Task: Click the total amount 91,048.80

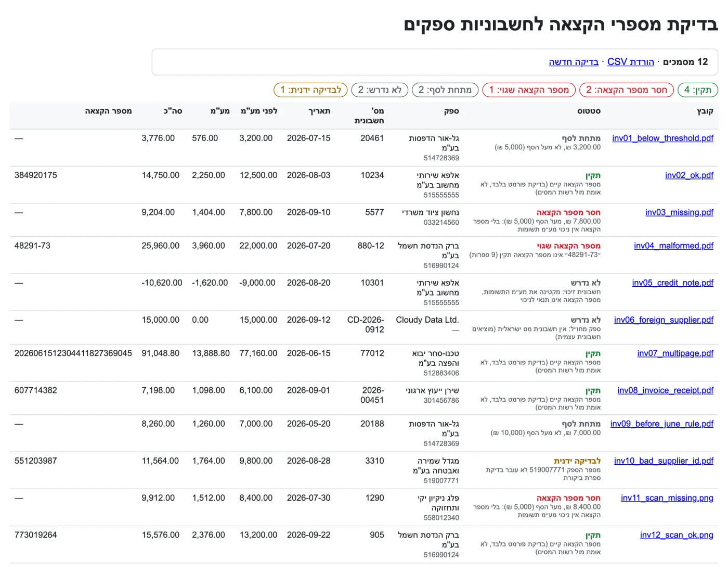Action: pyautogui.click(x=161, y=353)
